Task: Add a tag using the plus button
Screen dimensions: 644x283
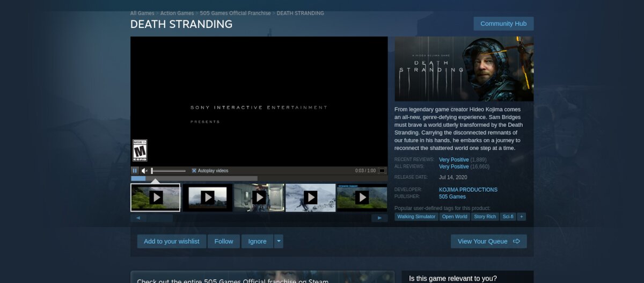Action: [x=521, y=216]
